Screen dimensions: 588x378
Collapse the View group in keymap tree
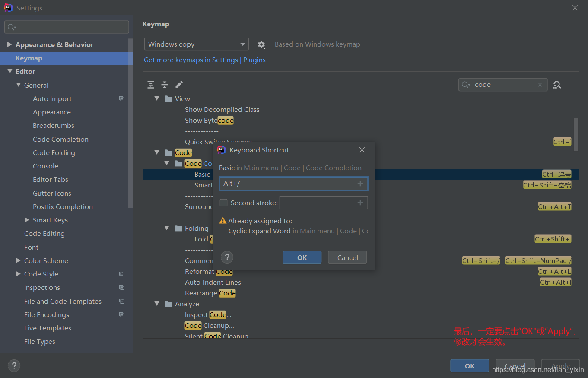(157, 98)
